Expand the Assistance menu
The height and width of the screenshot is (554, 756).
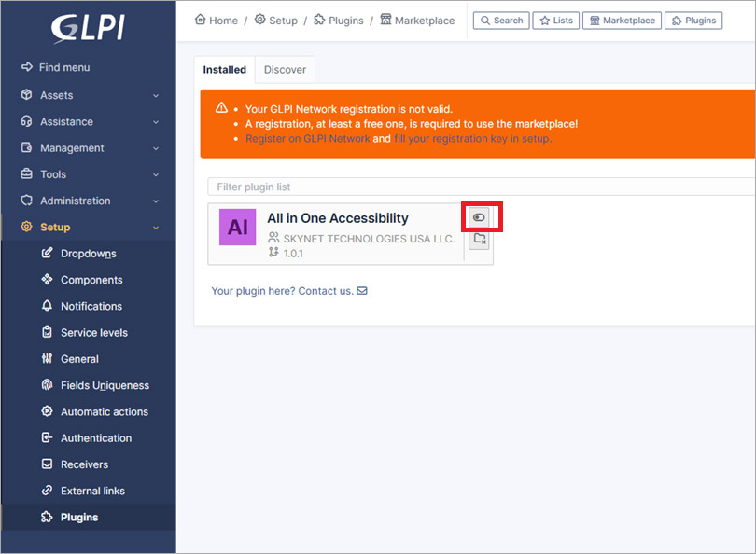click(88, 121)
